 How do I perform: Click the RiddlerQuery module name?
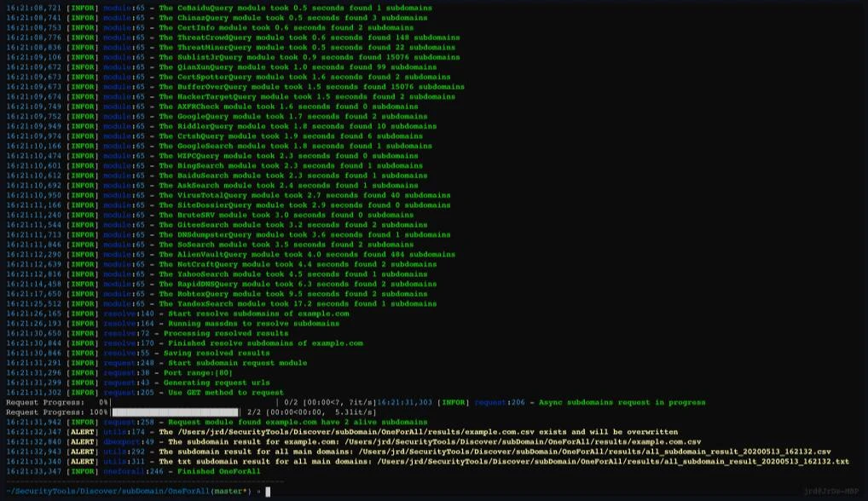point(207,126)
